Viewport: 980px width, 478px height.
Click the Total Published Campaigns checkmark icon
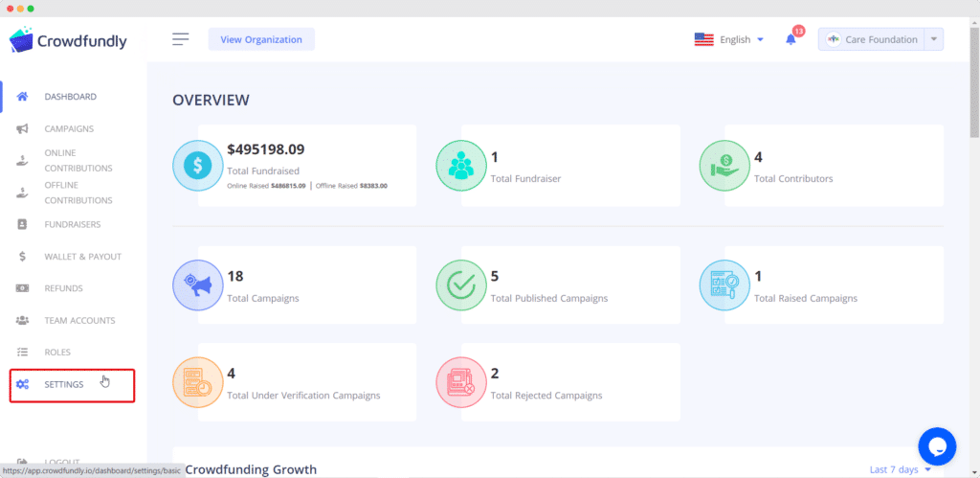tap(460, 285)
